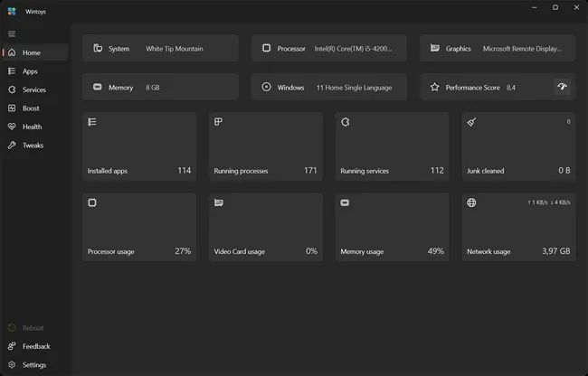Click the Video Card usage icon

(x=219, y=202)
